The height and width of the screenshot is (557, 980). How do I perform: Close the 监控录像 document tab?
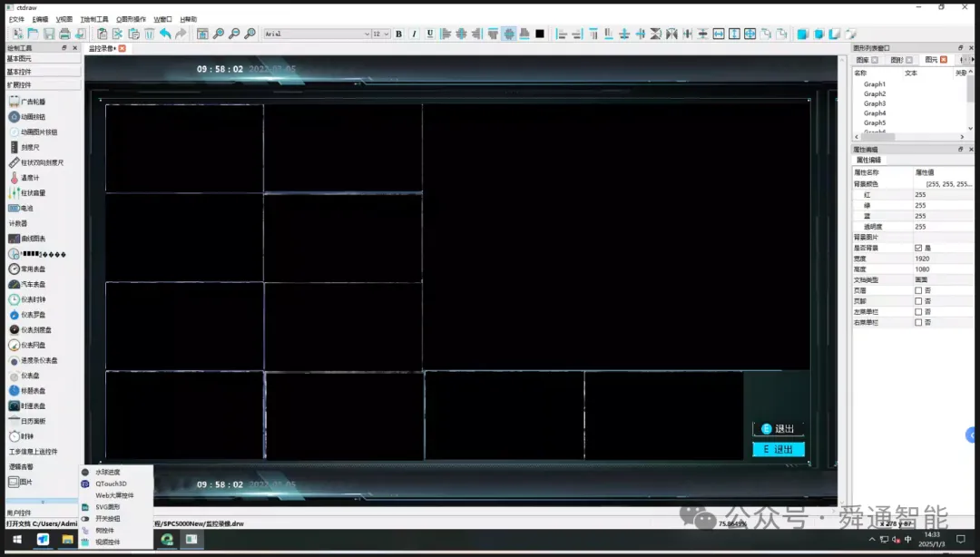click(x=122, y=48)
